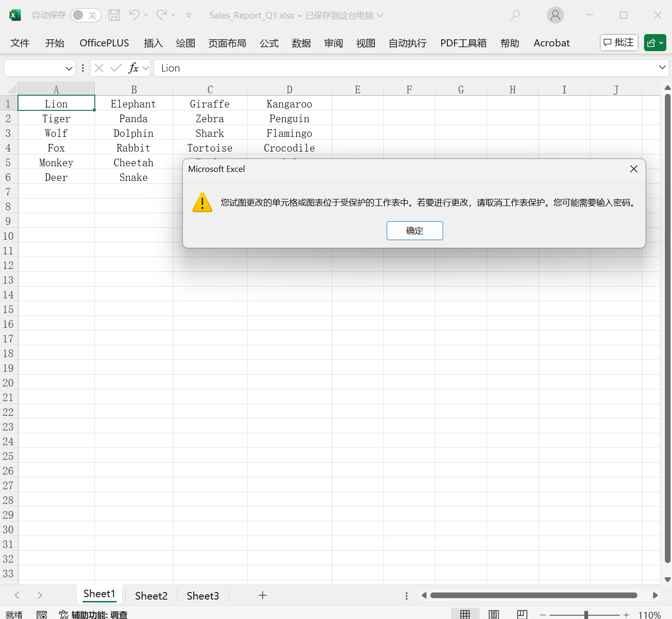Click the Redo arrow icon
Screen dimensions: 672x619
coord(162,15)
